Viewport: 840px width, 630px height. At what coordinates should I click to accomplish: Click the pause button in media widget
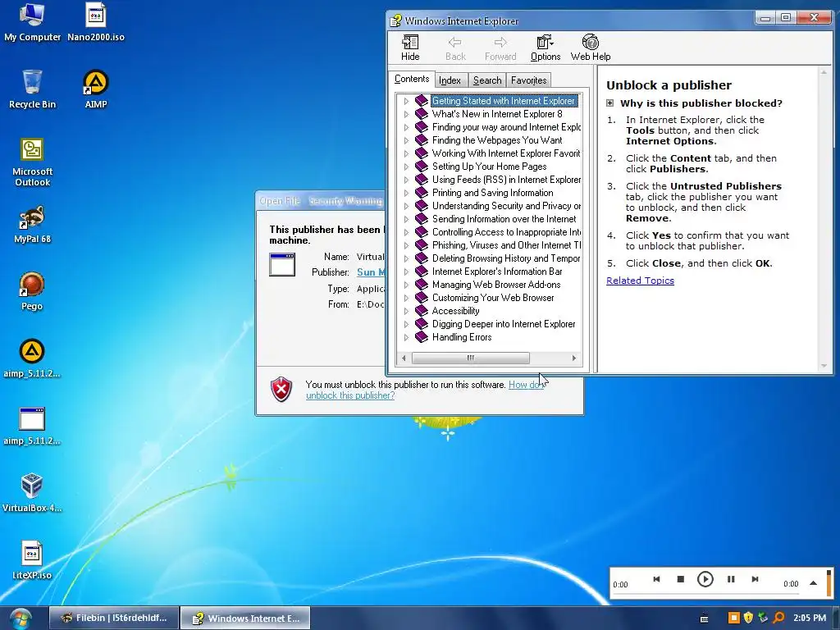point(731,579)
